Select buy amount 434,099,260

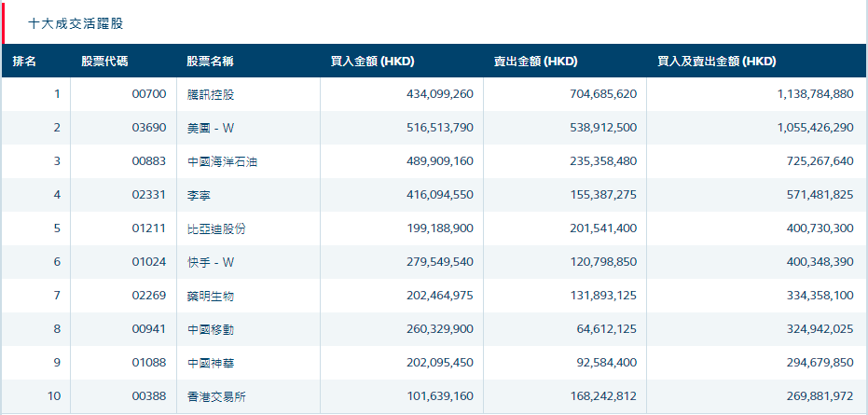(440, 94)
